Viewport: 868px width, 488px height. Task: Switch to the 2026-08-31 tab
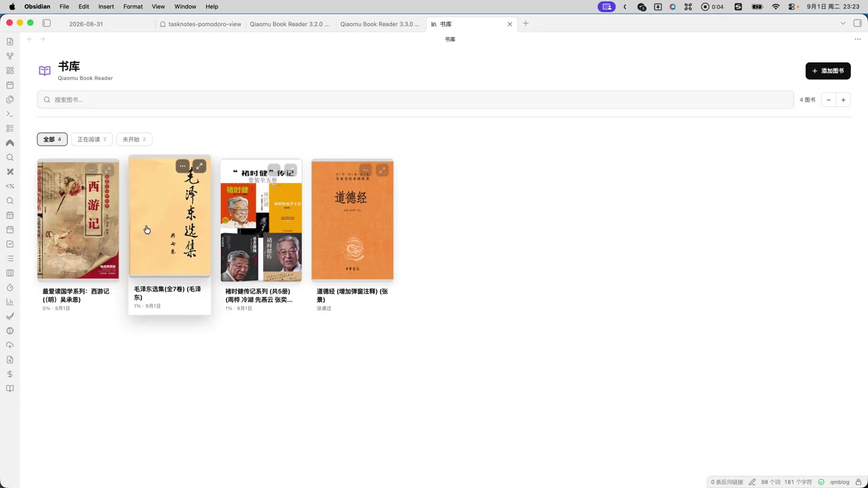click(x=86, y=24)
